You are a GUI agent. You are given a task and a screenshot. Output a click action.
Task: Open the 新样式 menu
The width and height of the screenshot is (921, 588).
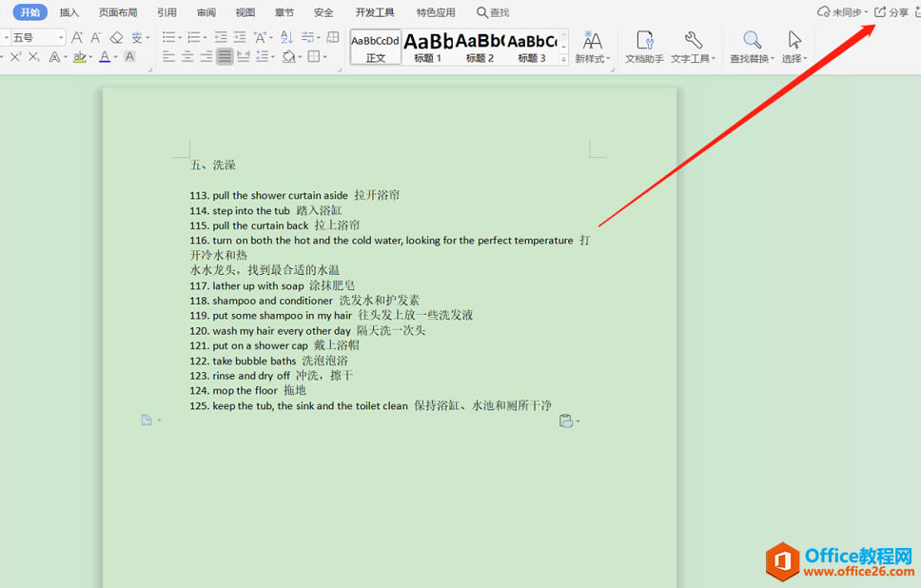pyautogui.click(x=593, y=47)
